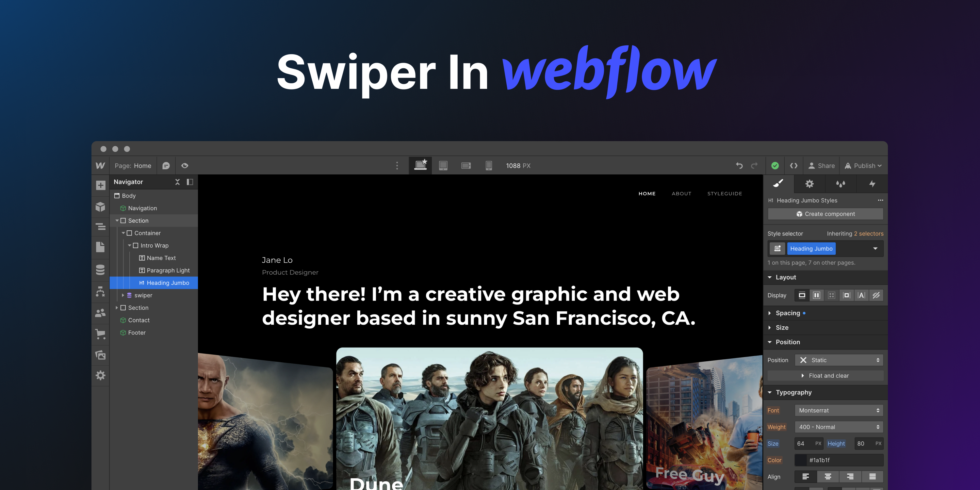Image resolution: width=980 pixels, height=490 pixels.
Task: Click the Pages panel icon in sidebar
Action: 103,247
